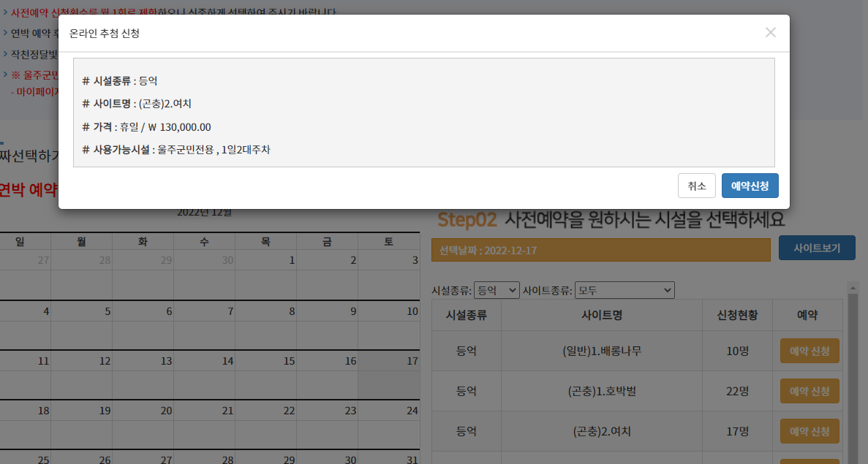This screenshot has width=868, height=464.
Task: Click the 시설종류 column header in the table
Action: pyautogui.click(x=466, y=315)
